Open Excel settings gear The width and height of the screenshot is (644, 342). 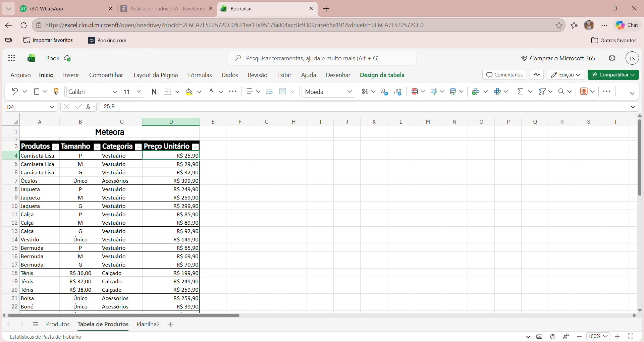(x=612, y=58)
